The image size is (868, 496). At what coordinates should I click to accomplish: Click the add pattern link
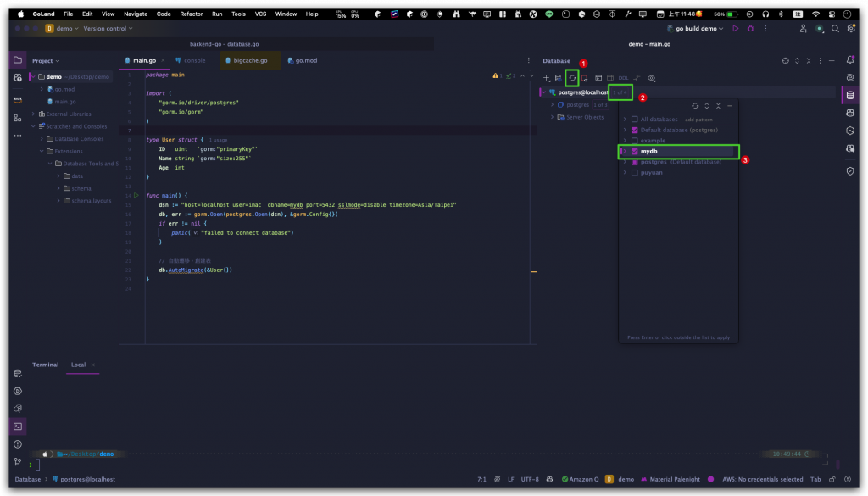(x=699, y=120)
